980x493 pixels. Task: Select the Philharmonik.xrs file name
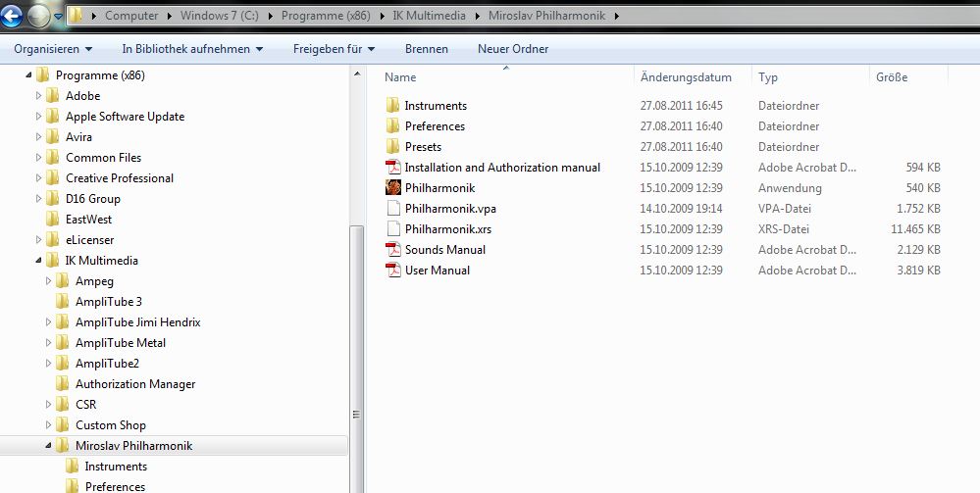(x=448, y=228)
